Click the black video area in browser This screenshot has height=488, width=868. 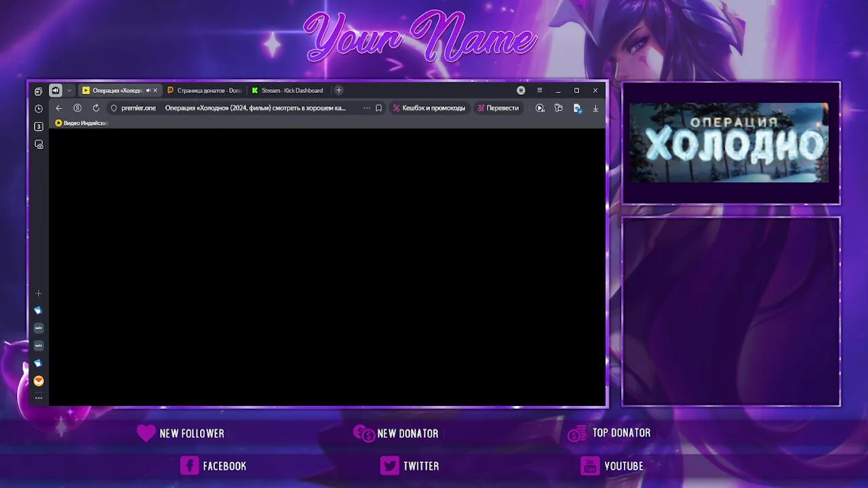pos(328,266)
